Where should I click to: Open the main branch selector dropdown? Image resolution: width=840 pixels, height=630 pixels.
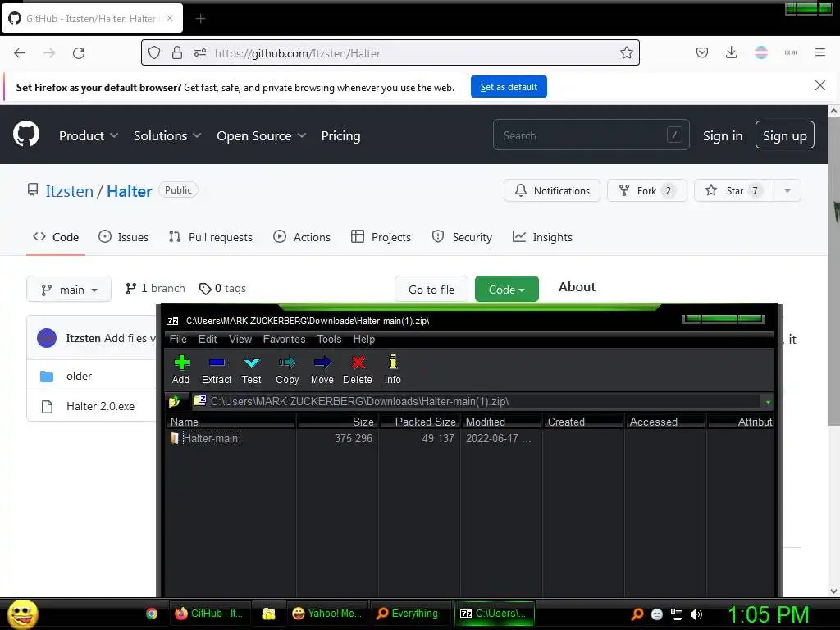[69, 290]
